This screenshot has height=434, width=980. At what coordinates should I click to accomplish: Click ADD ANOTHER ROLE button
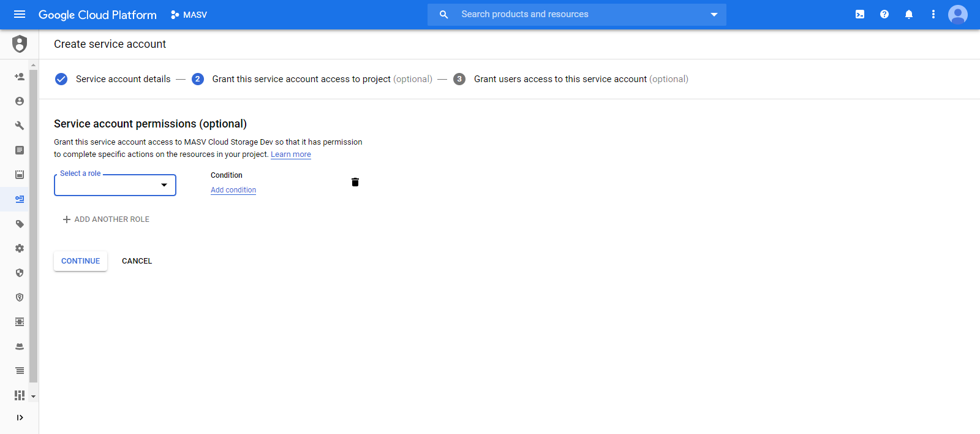pyautogui.click(x=106, y=219)
